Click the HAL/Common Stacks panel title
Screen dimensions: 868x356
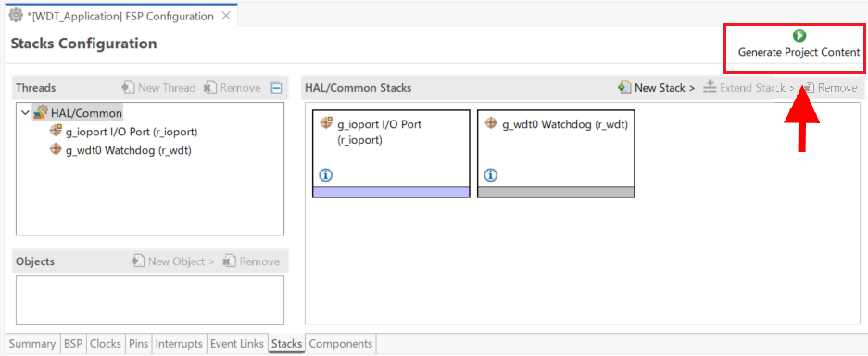(359, 87)
